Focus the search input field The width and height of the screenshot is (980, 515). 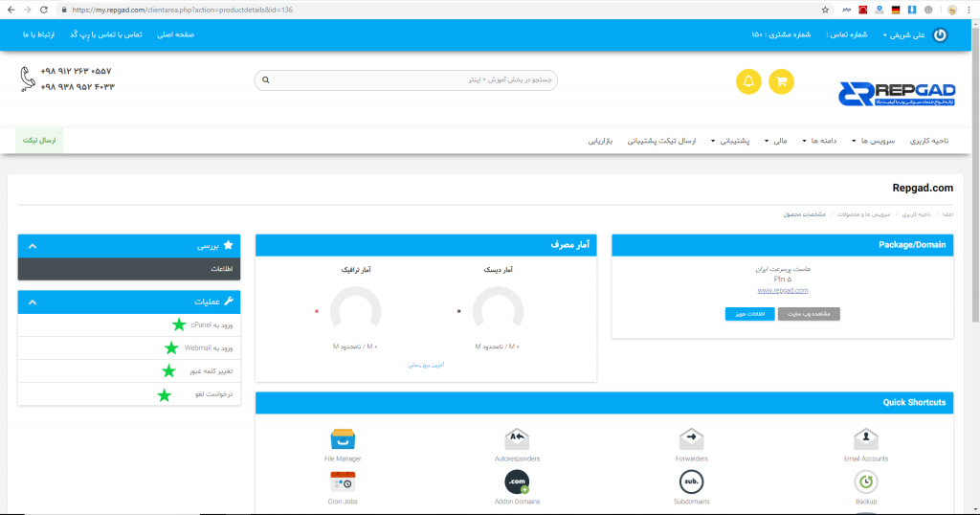pyautogui.click(x=406, y=80)
